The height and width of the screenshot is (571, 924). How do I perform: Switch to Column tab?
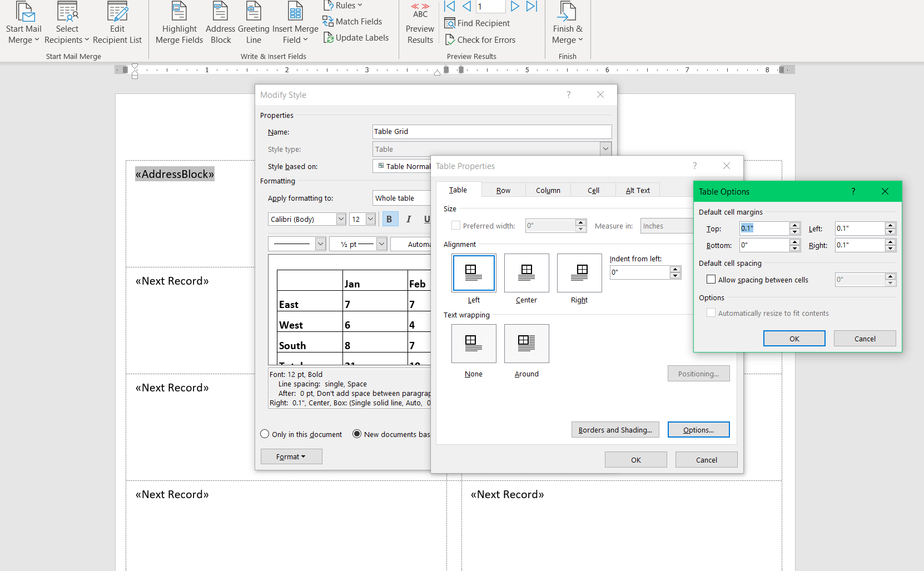(x=548, y=190)
